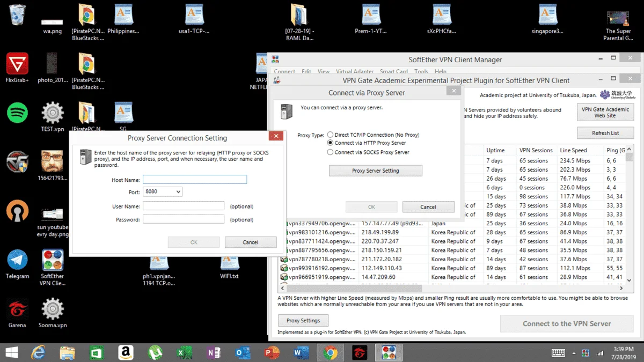The width and height of the screenshot is (644, 362).
Task: Launch SoftEther VPN Client desktop shortcut
Action: pyautogui.click(x=52, y=268)
